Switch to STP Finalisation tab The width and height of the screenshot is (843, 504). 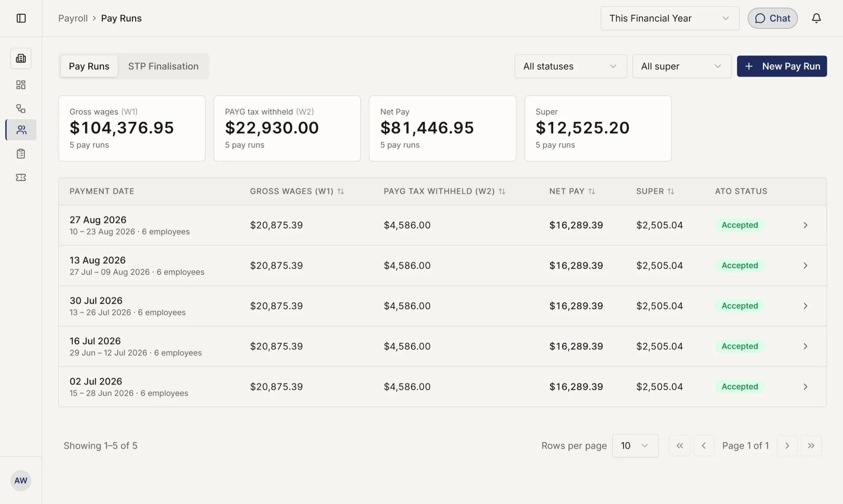(163, 66)
